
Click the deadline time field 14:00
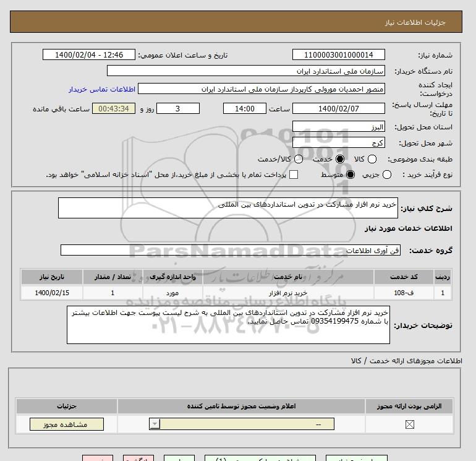245,108
